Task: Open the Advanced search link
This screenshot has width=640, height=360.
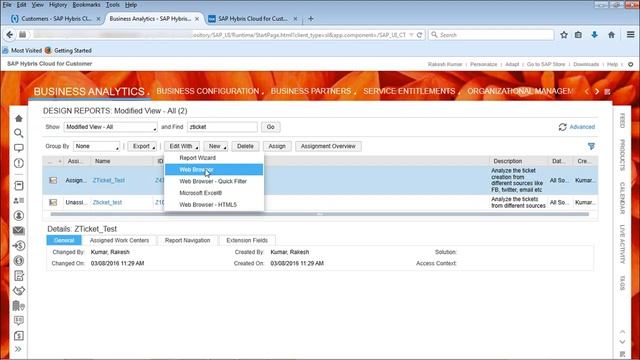Action: 582,127
